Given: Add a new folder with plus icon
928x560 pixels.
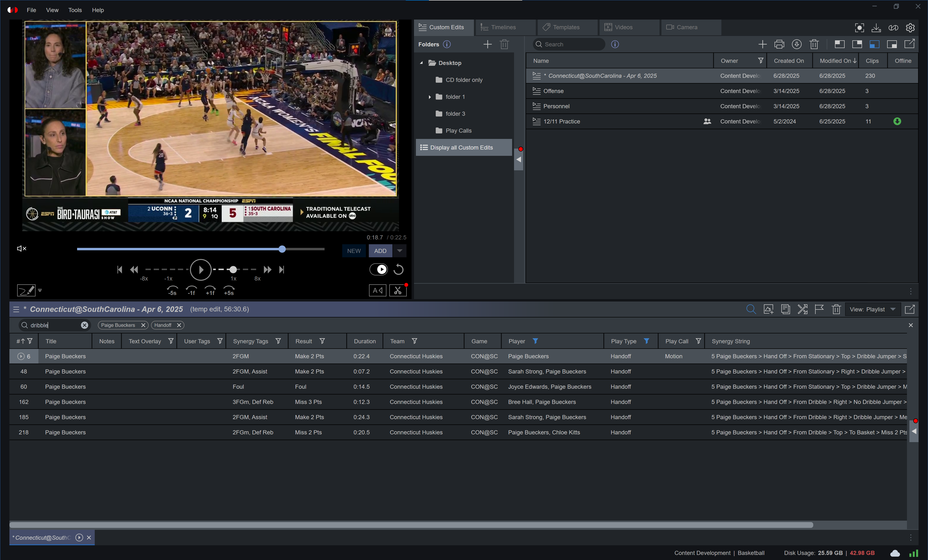Looking at the screenshot, I should pos(487,44).
